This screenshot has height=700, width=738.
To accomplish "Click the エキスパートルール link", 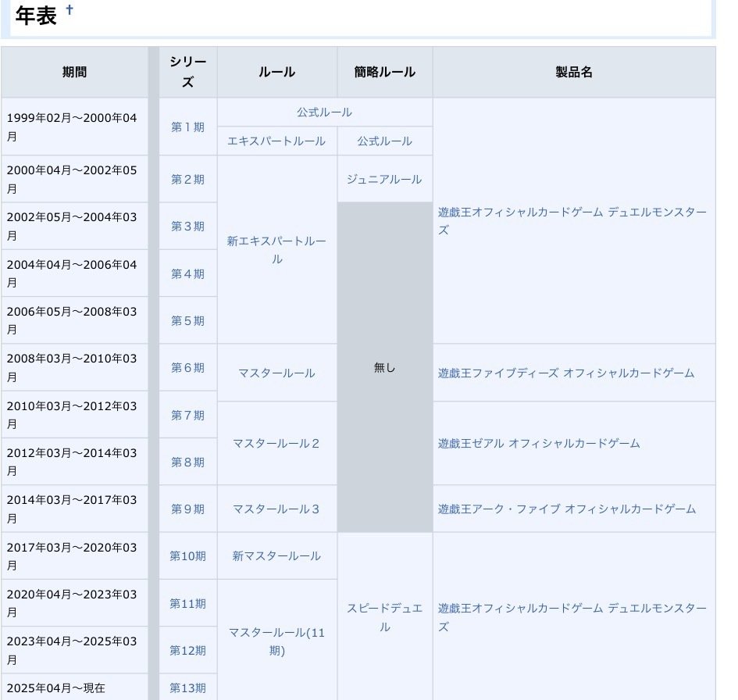I will 277,141.
